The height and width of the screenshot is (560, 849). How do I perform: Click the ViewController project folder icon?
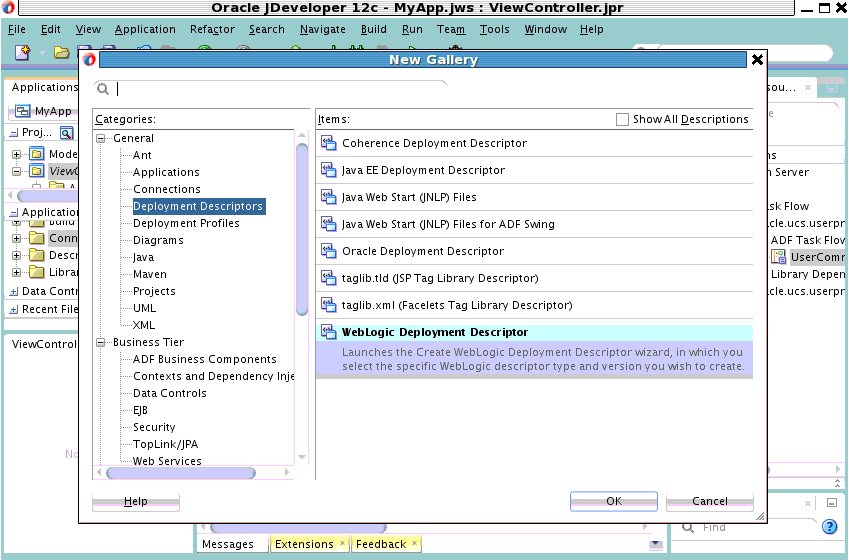37,171
